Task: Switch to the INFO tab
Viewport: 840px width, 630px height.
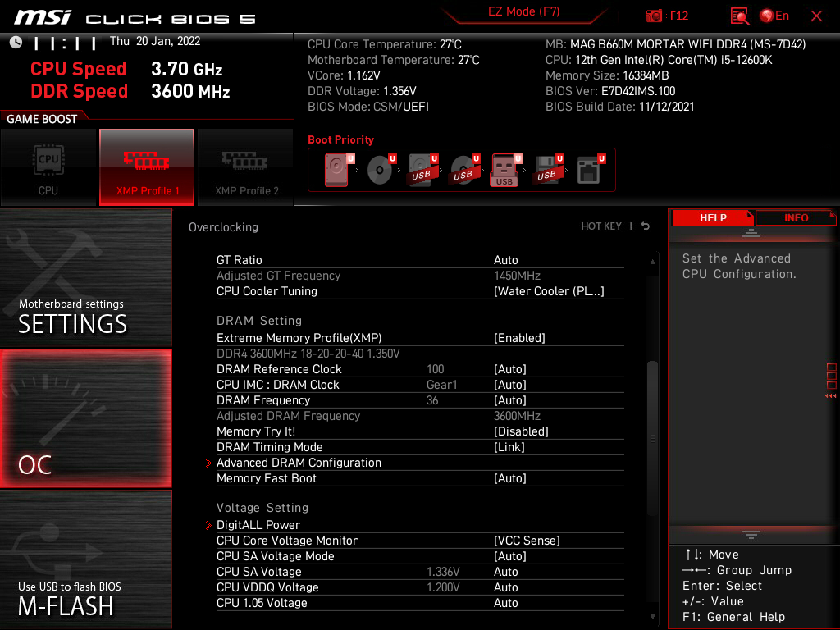Action: [x=796, y=218]
